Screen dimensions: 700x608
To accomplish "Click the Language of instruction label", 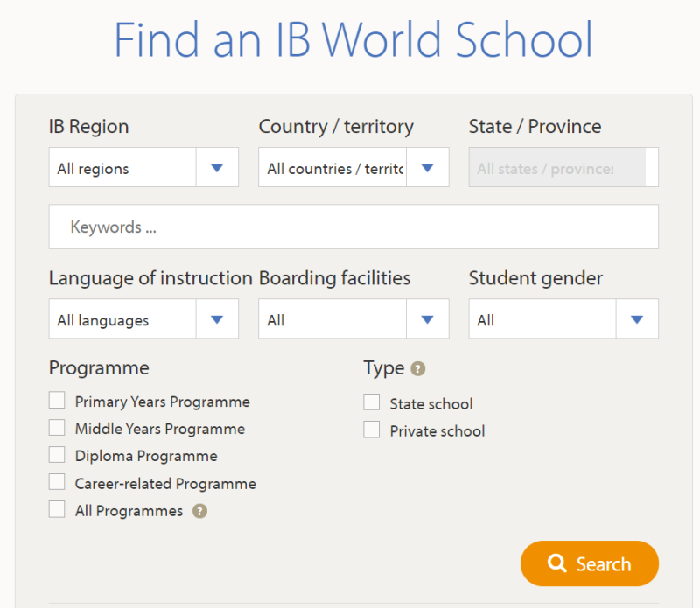I will (150, 278).
